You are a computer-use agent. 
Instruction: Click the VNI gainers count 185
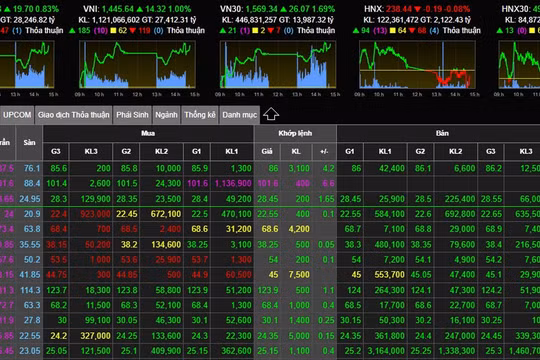(x=84, y=31)
